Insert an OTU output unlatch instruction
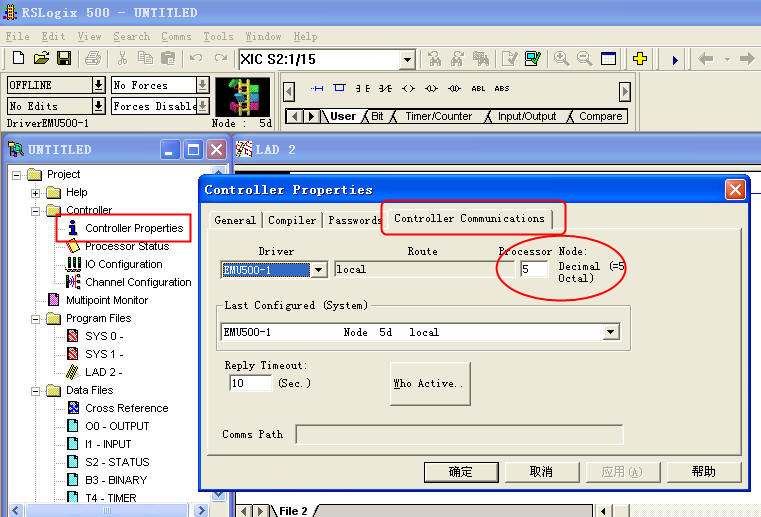 tap(454, 88)
